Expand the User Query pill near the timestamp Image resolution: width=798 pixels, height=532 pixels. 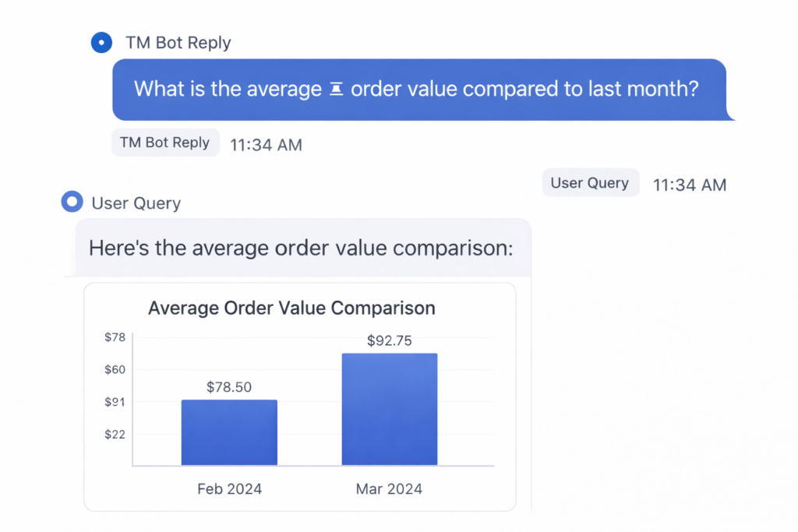coord(590,182)
